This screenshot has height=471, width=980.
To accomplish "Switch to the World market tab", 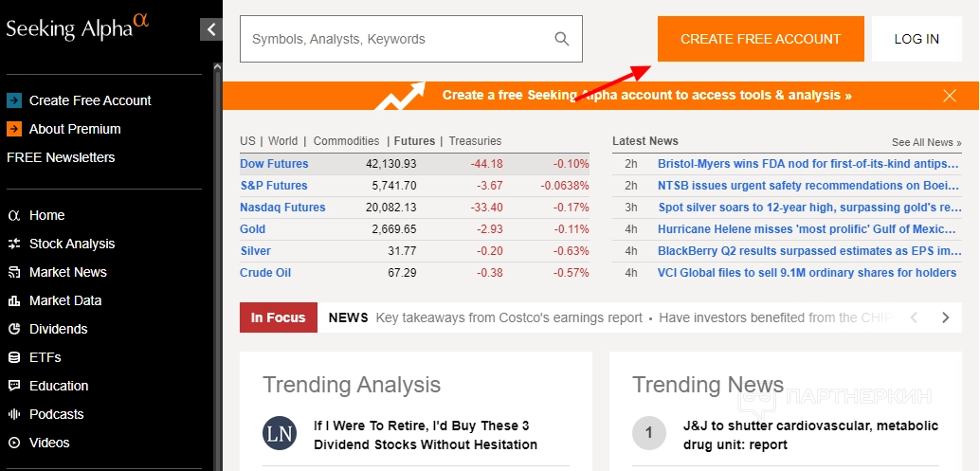I will (x=282, y=141).
